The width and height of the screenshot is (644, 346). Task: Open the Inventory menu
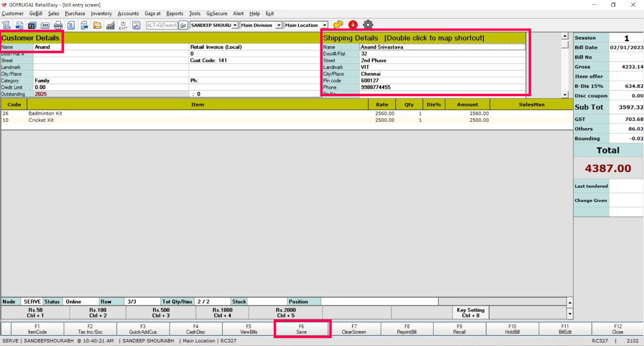[102, 14]
